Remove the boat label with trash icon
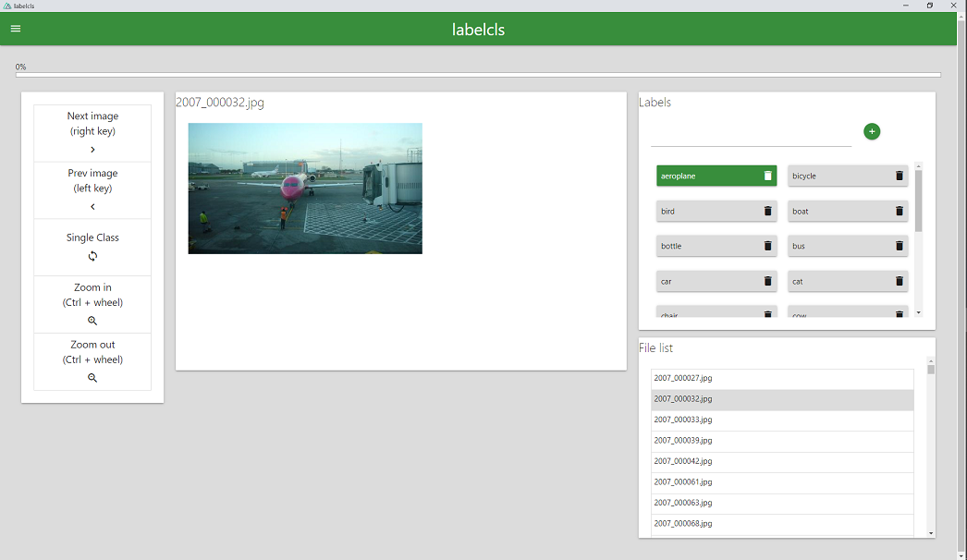This screenshot has height=560, width=967. 899,211
